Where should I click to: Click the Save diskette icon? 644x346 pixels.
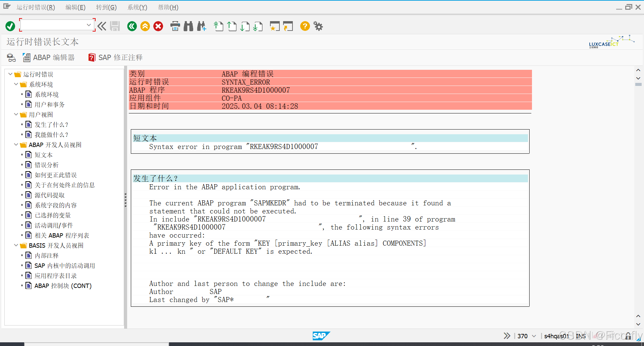115,26
